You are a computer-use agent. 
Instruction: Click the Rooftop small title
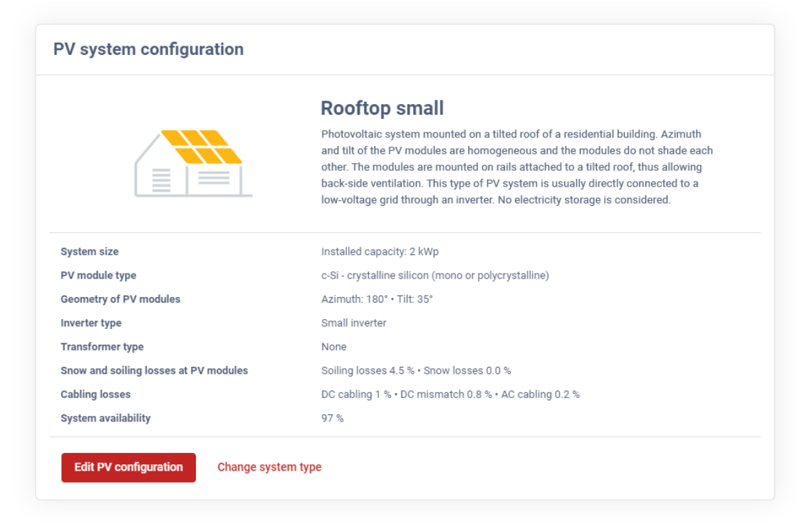click(382, 108)
